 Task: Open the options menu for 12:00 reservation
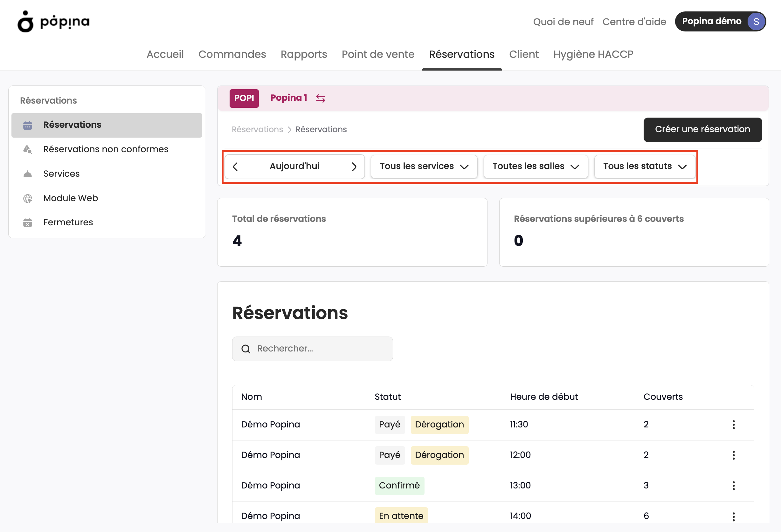[x=733, y=455]
